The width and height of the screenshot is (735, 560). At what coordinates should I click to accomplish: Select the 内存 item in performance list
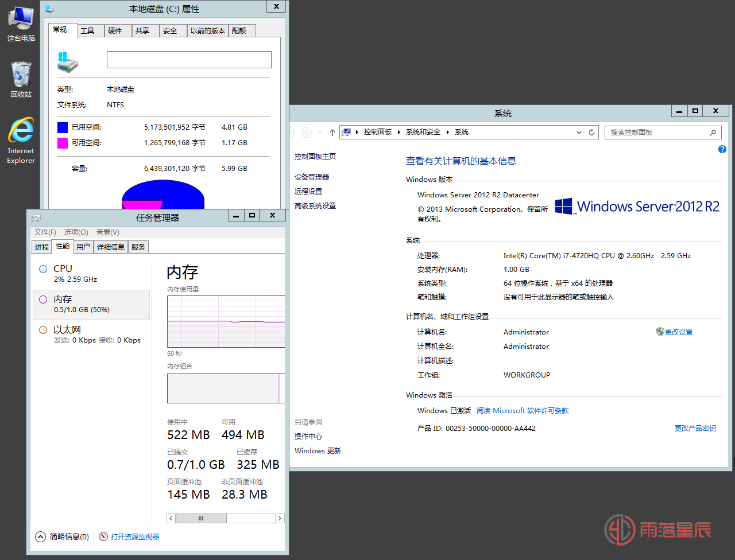91,304
